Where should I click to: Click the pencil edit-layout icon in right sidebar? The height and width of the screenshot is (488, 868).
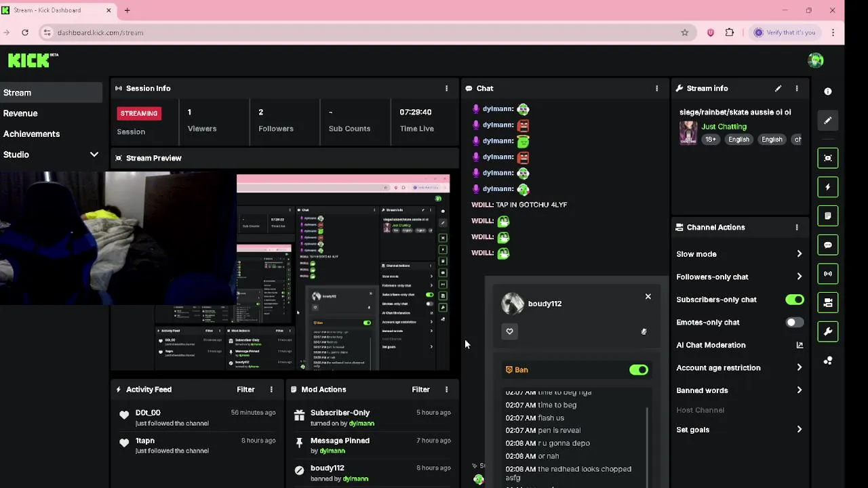point(827,121)
